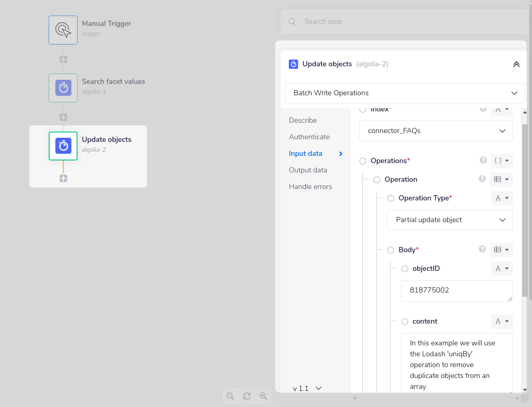Click the search magnifier icon in search bar
The image size is (532, 407).
click(x=292, y=21)
